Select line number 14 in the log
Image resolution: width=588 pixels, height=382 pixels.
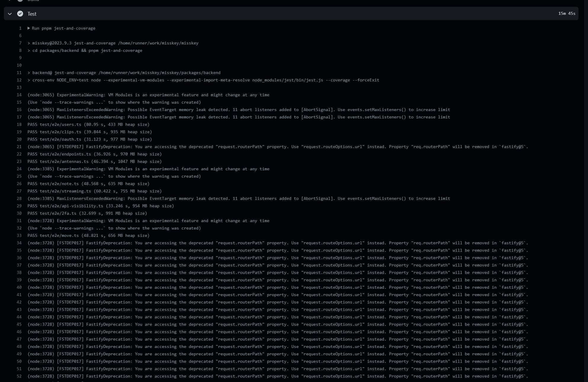[19, 95]
